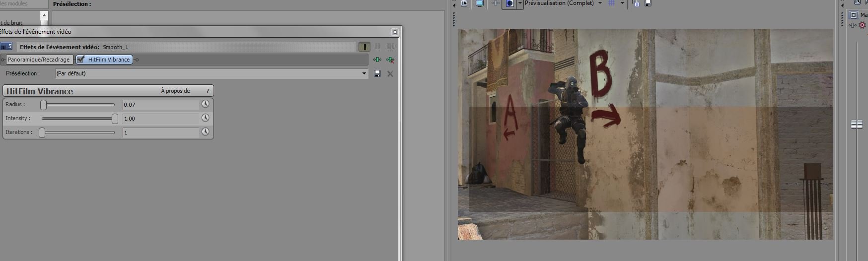Click the video preview image
Screen dimensions: 868x261
646,134
